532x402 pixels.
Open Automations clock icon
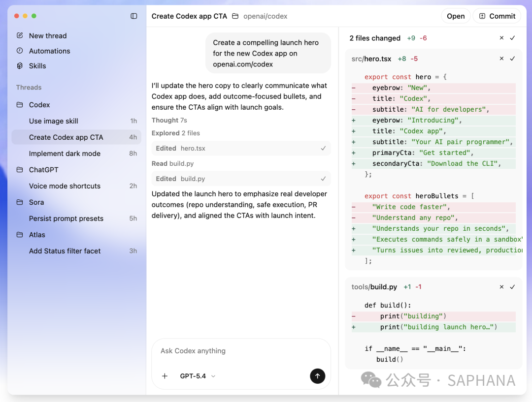20,51
